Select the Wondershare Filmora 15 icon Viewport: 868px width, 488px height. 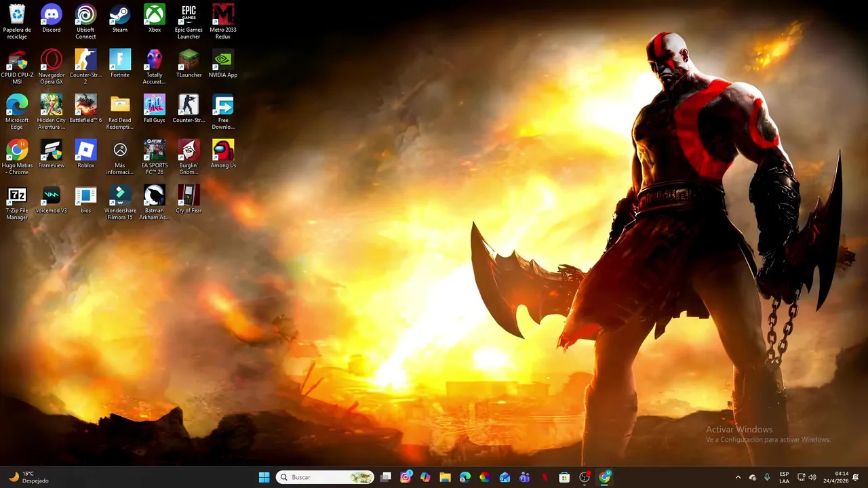click(120, 203)
